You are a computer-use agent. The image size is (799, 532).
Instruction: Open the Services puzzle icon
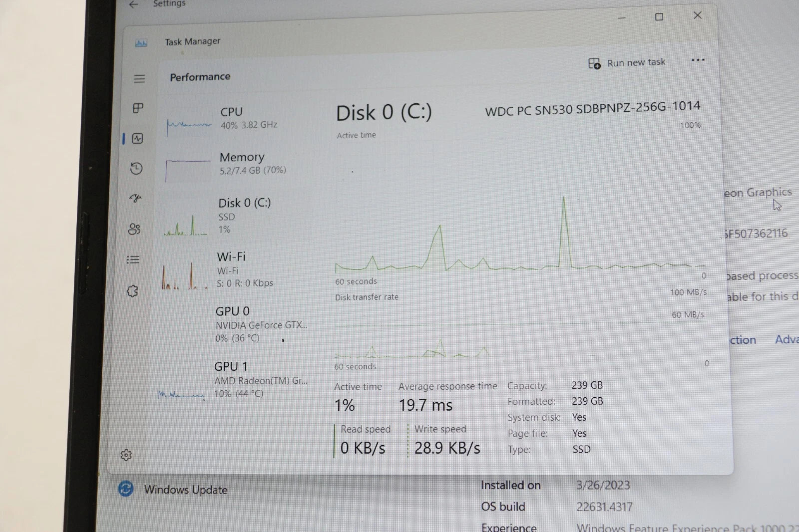pos(132,291)
